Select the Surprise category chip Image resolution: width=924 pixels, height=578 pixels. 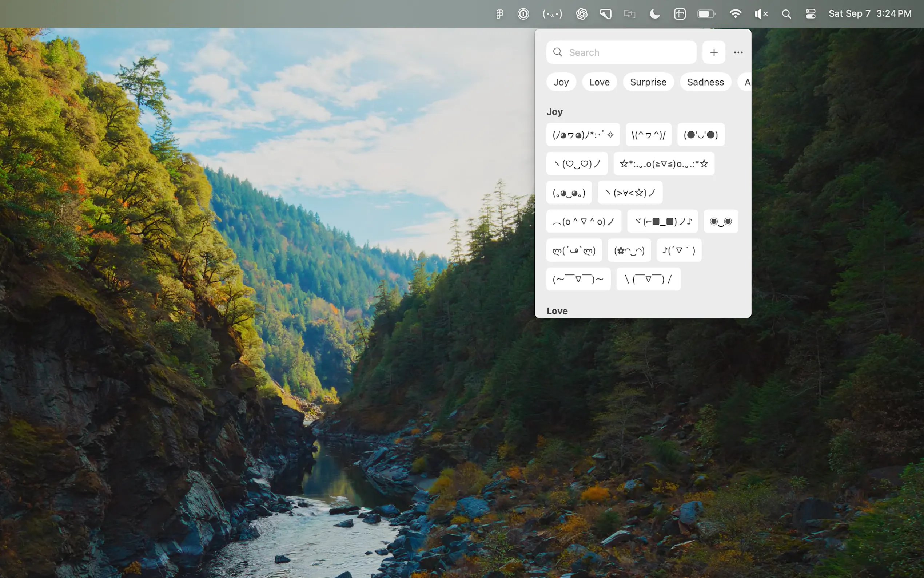(x=648, y=82)
